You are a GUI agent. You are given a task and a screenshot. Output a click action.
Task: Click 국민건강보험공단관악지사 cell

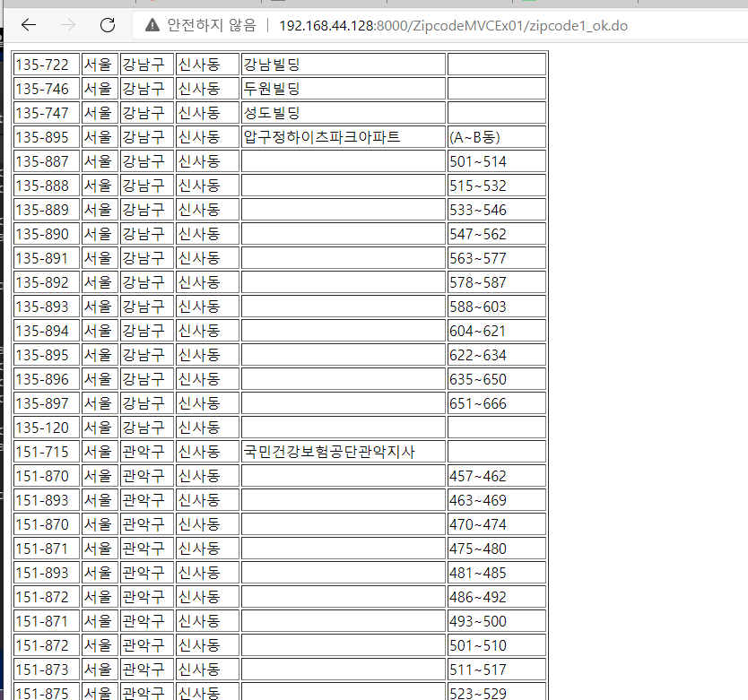[x=344, y=452]
